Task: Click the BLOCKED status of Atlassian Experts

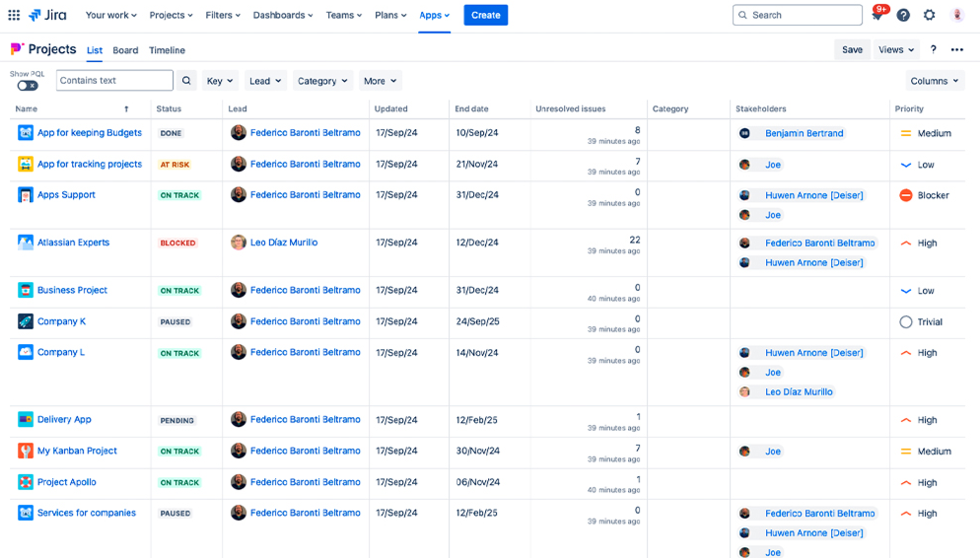Action: click(177, 244)
